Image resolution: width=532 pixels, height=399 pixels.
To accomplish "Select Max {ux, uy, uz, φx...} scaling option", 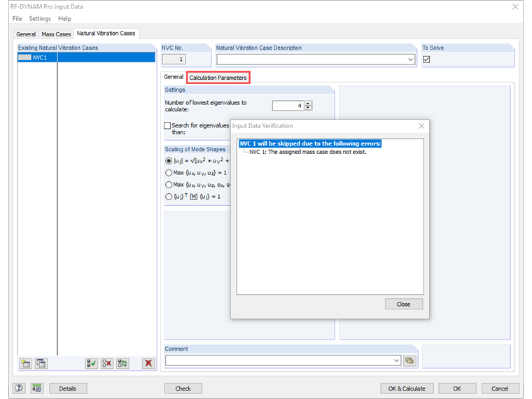I will tap(169, 185).
